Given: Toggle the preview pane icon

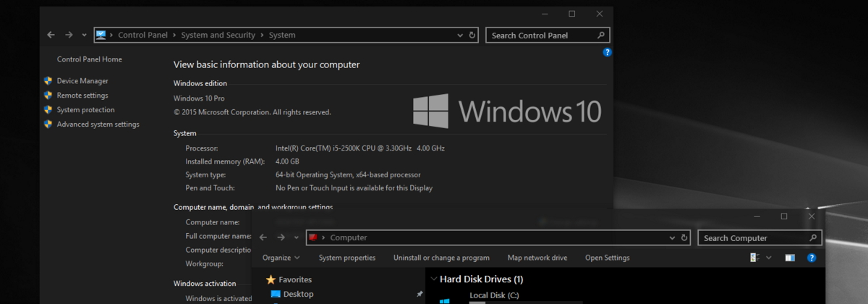Looking at the screenshot, I should pos(790,258).
